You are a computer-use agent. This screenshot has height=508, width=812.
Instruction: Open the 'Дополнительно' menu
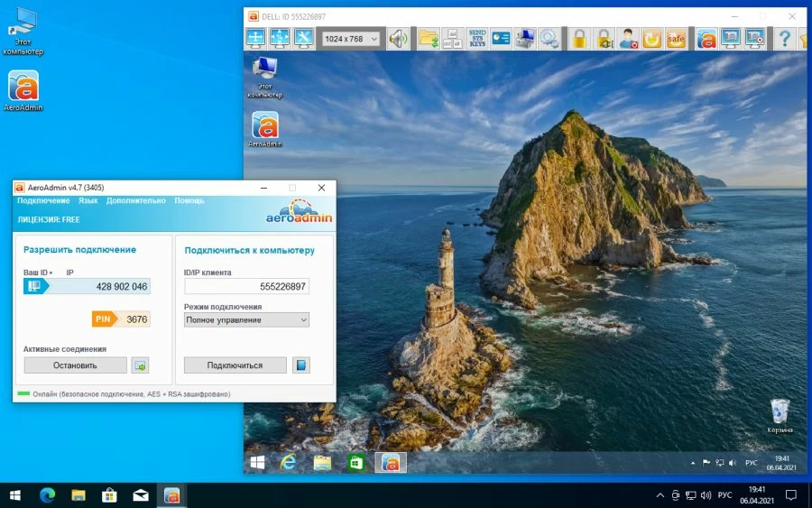(x=135, y=200)
